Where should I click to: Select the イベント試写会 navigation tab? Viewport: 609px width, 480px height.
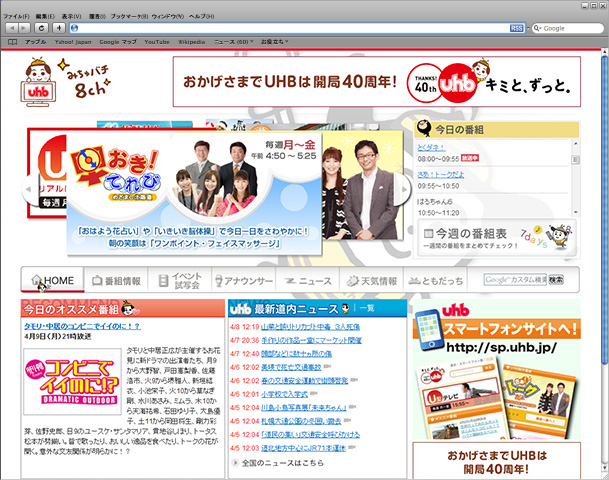[x=180, y=280]
